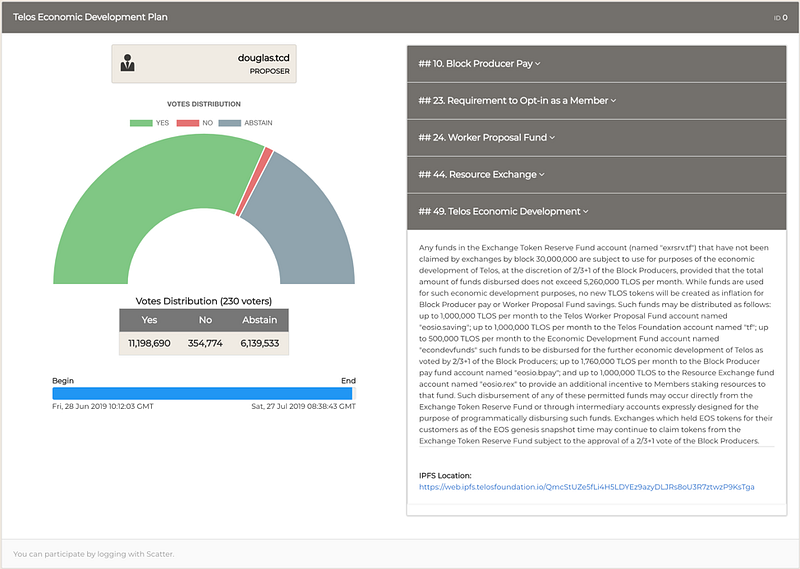Image resolution: width=800 pixels, height=569 pixels.
Task: Expand the Block Producer Pay section
Action: [x=596, y=64]
